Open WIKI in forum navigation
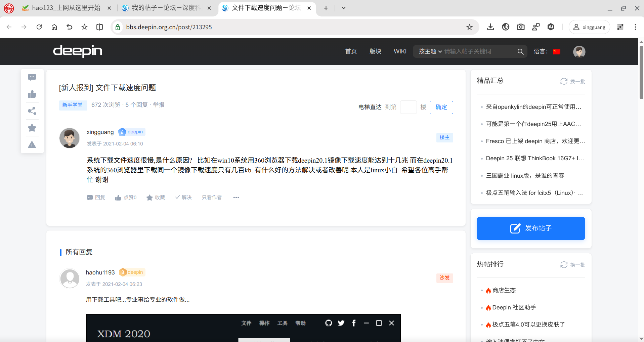The width and height of the screenshot is (644, 342). tap(400, 51)
